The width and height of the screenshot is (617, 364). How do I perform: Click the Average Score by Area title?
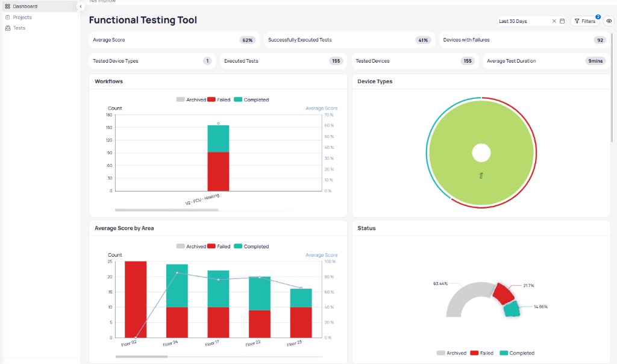coord(124,228)
